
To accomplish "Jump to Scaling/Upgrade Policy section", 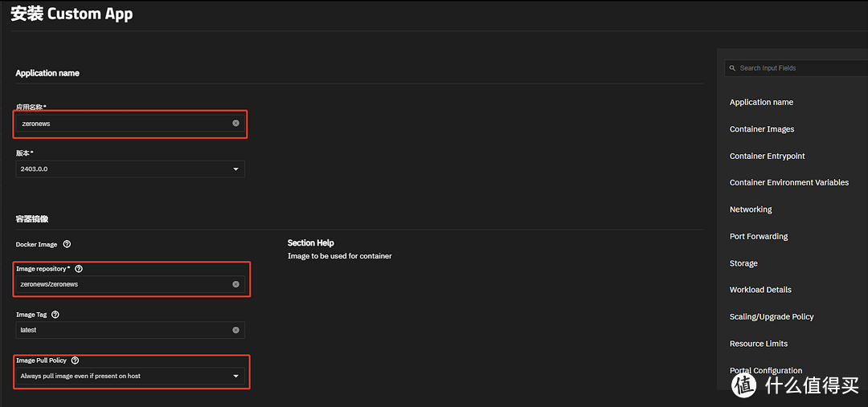I will click(772, 317).
